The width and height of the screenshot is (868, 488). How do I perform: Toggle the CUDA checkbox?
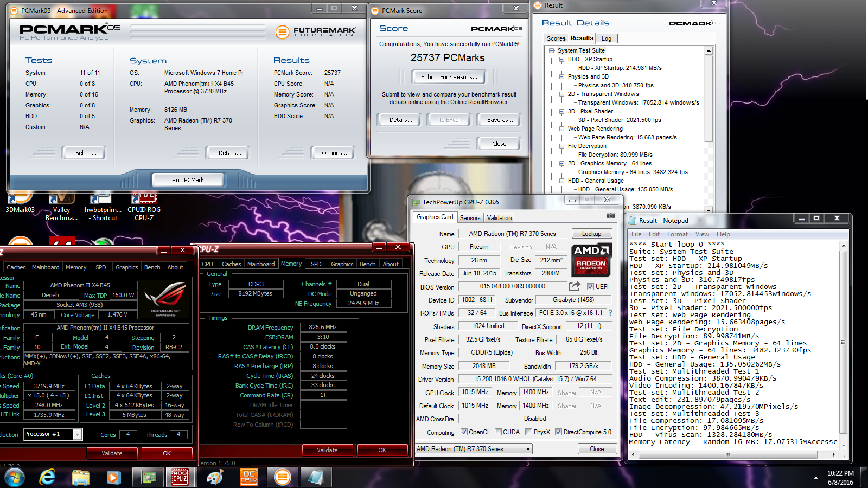coord(498,432)
